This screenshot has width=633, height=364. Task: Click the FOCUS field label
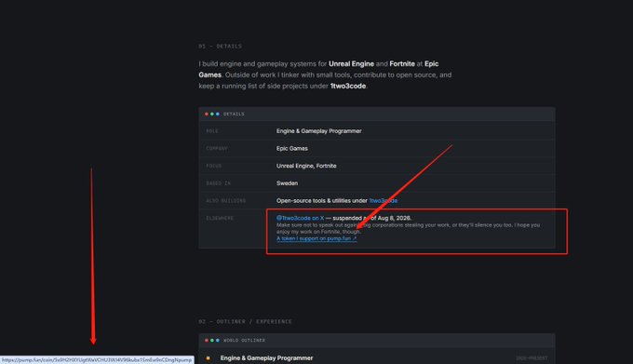click(213, 166)
